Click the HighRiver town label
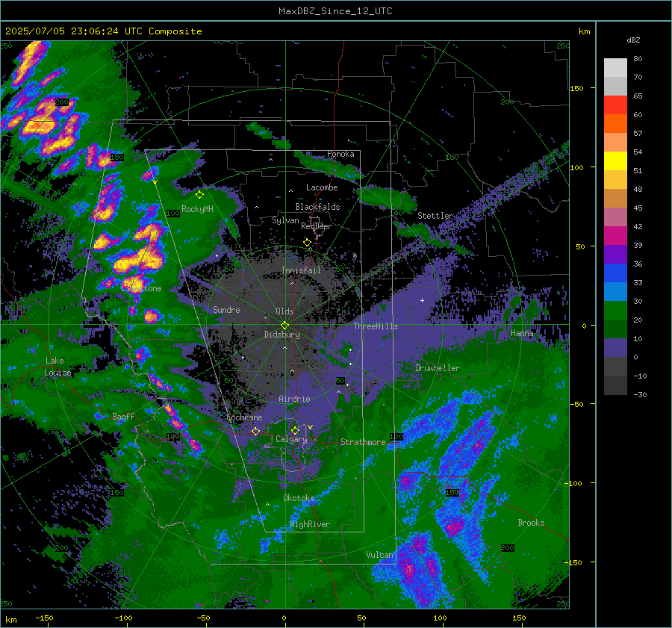Viewport: 672px width, 628px height. point(310,524)
